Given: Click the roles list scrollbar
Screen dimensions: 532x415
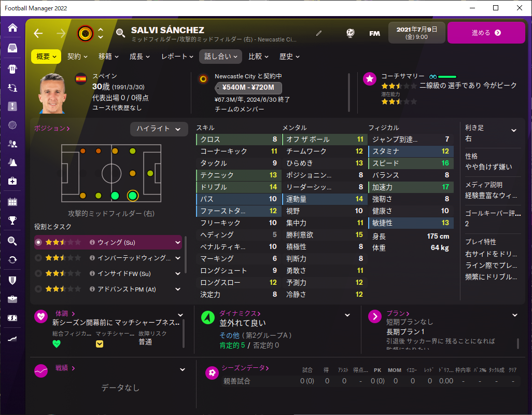Looking at the screenshot, I should pyautogui.click(x=186, y=255).
